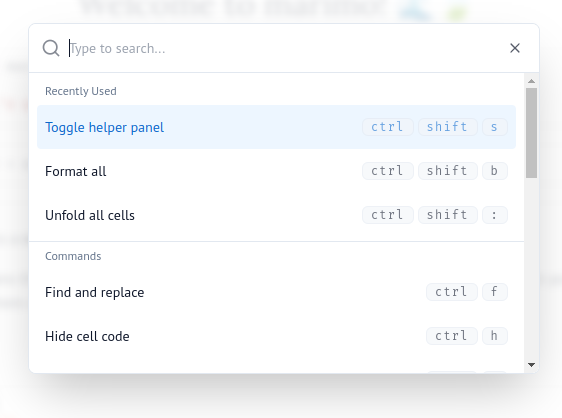Click the Commands section header
This screenshot has width=562, height=418.
[x=73, y=256]
